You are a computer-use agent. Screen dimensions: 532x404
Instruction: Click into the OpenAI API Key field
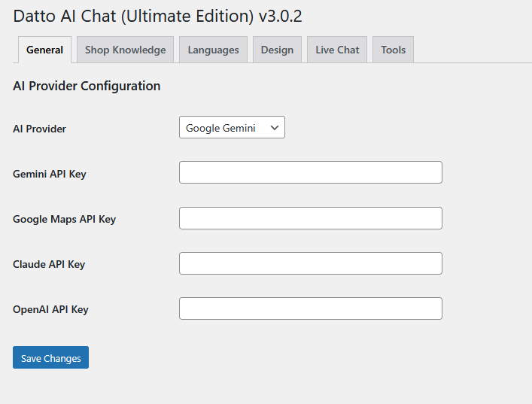tap(310, 308)
